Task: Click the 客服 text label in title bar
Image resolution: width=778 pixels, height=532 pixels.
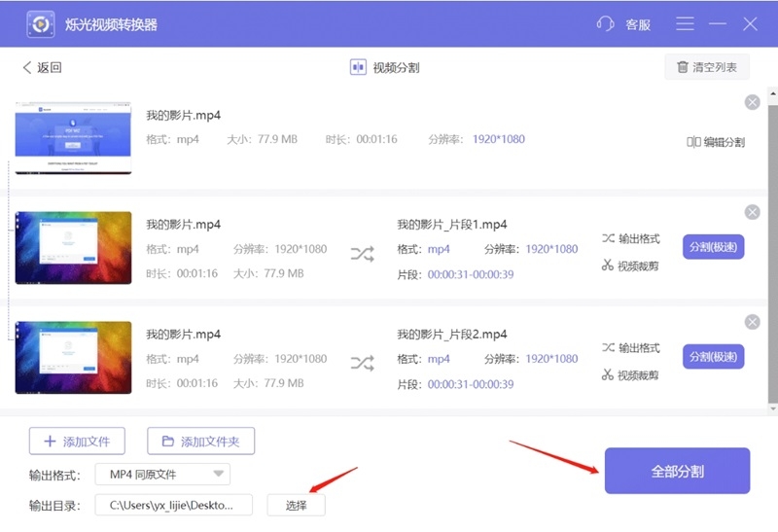Action: tap(638, 24)
